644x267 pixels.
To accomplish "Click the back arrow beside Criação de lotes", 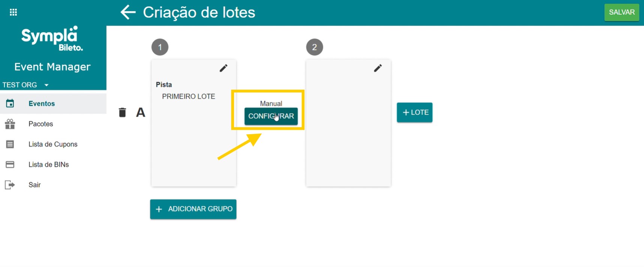I will pos(128,12).
